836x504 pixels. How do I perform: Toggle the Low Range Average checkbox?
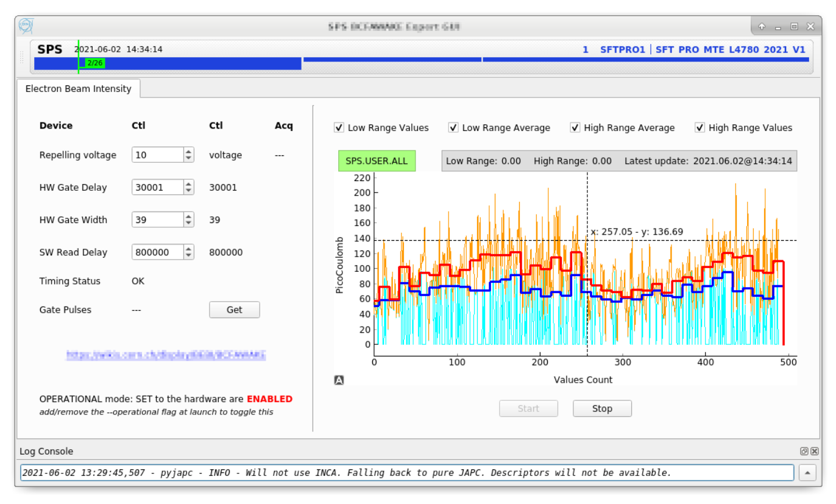453,128
